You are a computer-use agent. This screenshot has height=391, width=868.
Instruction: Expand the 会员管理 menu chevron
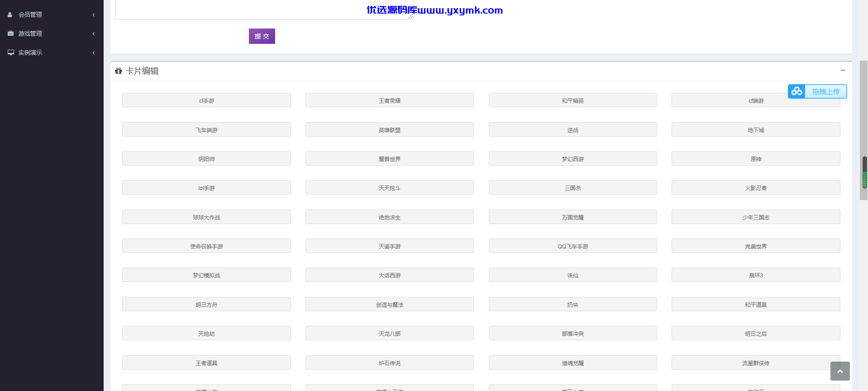click(94, 14)
